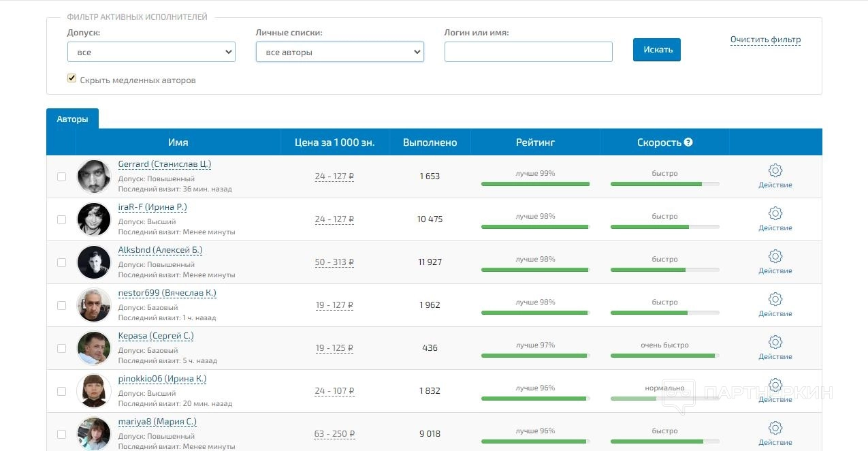
Task: Open the Action gear for mariya8
Action: [775, 428]
